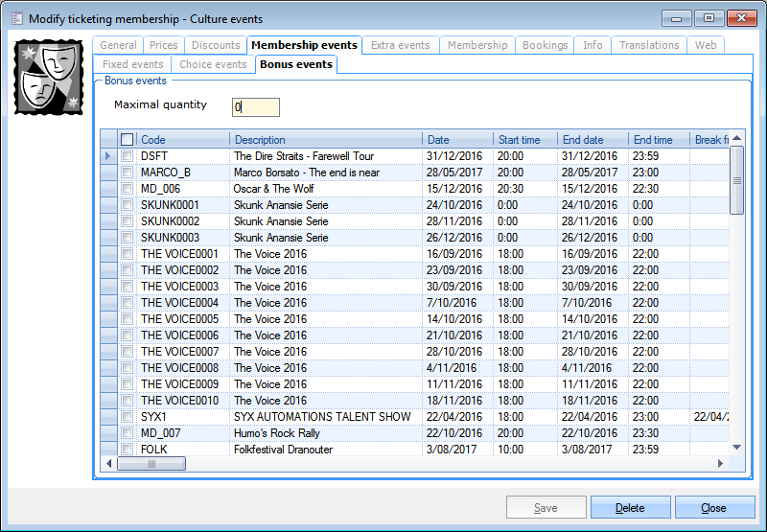This screenshot has width=767, height=532.
Task: Toggle the checkbox for MARCO_B row
Action: coord(128,173)
